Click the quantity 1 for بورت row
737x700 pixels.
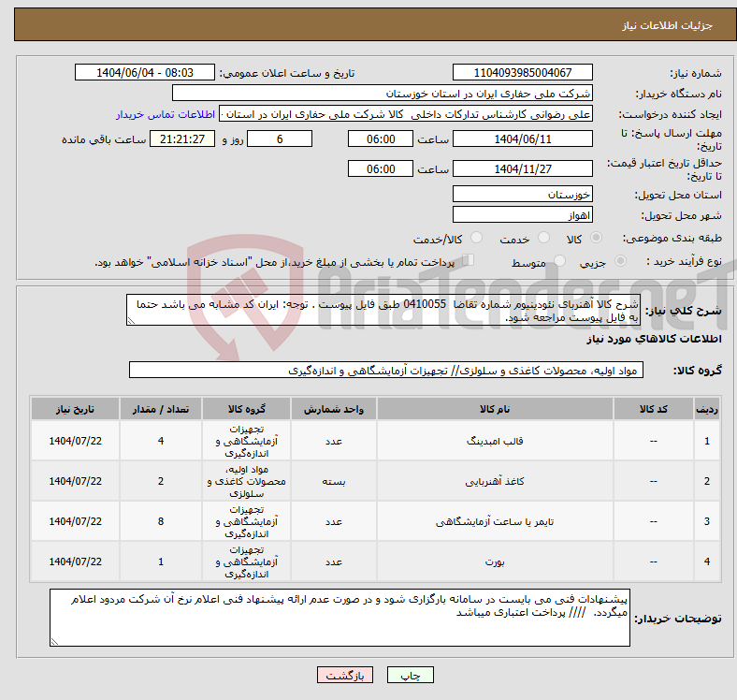click(x=161, y=561)
